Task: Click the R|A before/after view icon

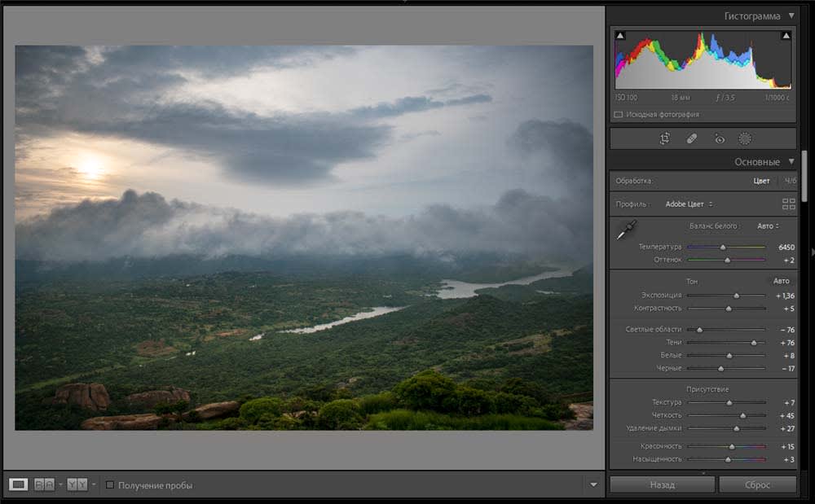Action: [44, 484]
